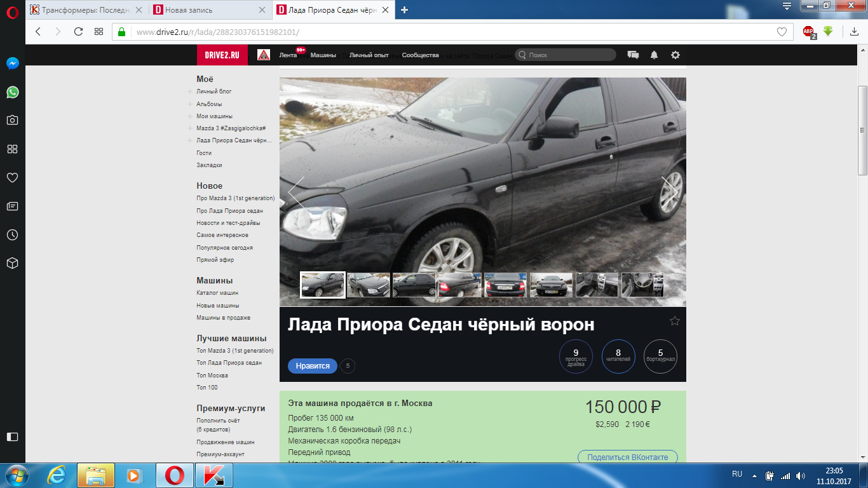
Task: Open extensions cube in the Opera sidebar
Action: click(12, 263)
